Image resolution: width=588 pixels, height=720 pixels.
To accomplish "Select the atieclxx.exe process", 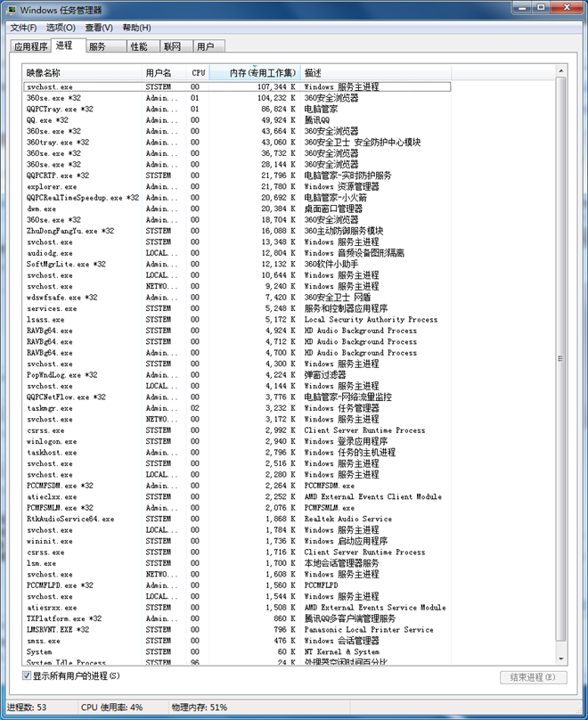I will coord(237,497).
